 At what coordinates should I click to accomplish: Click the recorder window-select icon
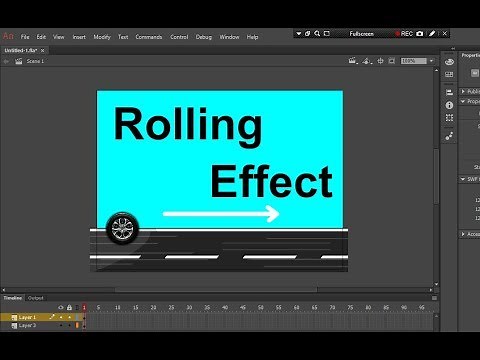click(327, 33)
